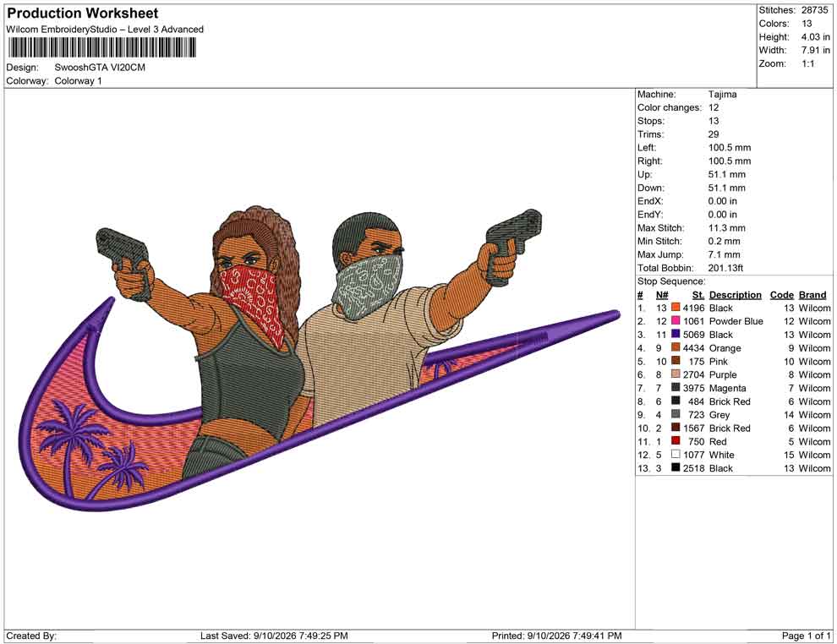Screen dimensions: 837x644
Task: Click the Zoom value 1:1
Action: pyautogui.click(x=807, y=63)
